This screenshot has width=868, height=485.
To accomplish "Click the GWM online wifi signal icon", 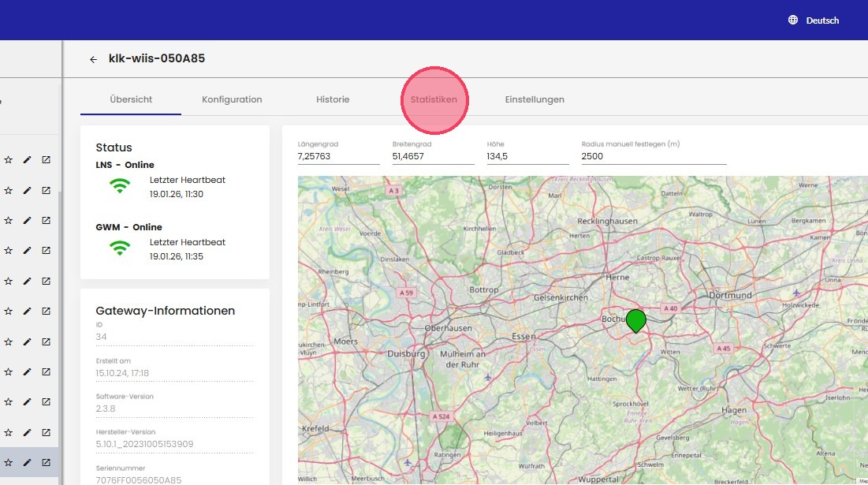I will click(120, 248).
